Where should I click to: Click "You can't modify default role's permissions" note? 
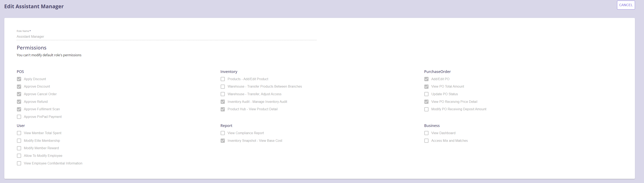49,55
